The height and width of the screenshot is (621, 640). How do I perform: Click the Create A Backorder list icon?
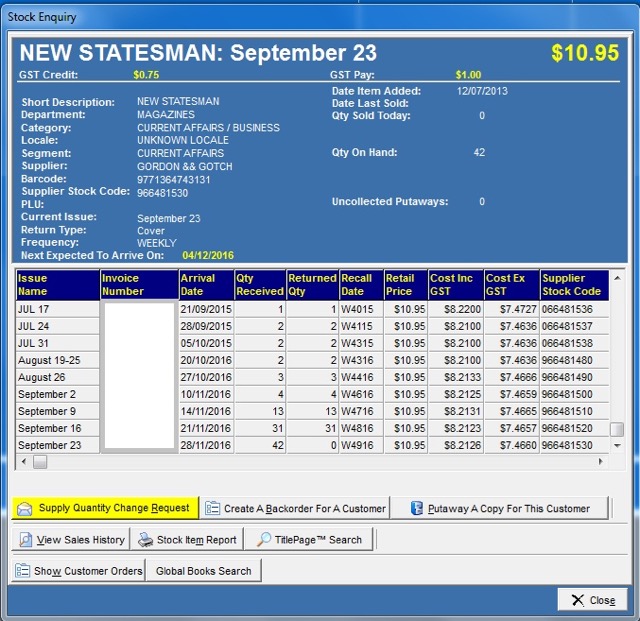[212, 508]
